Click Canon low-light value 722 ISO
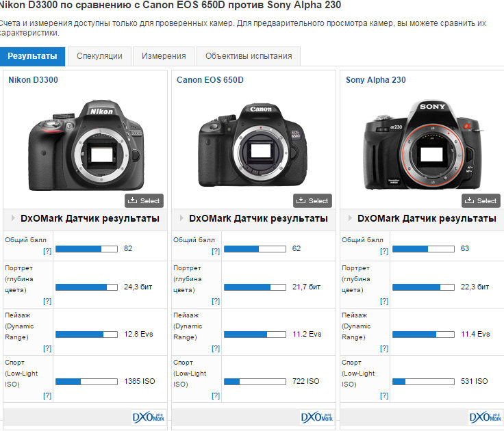504x431 pixels. [x=306, y=381]
